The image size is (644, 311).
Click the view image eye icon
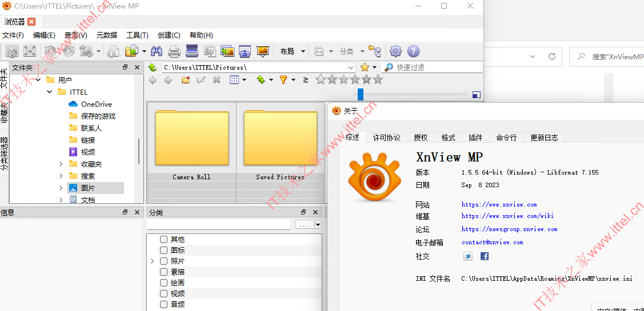[12, 51]
